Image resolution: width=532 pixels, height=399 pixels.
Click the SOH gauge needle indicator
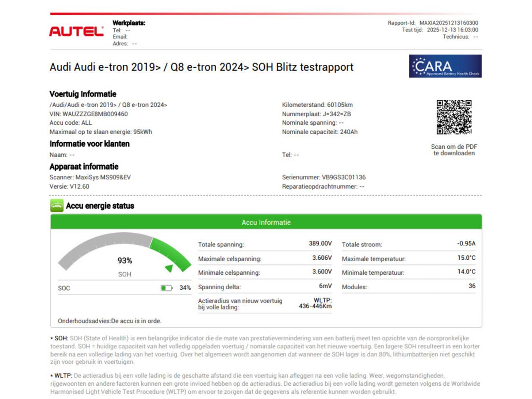click(x=170, y=268)
